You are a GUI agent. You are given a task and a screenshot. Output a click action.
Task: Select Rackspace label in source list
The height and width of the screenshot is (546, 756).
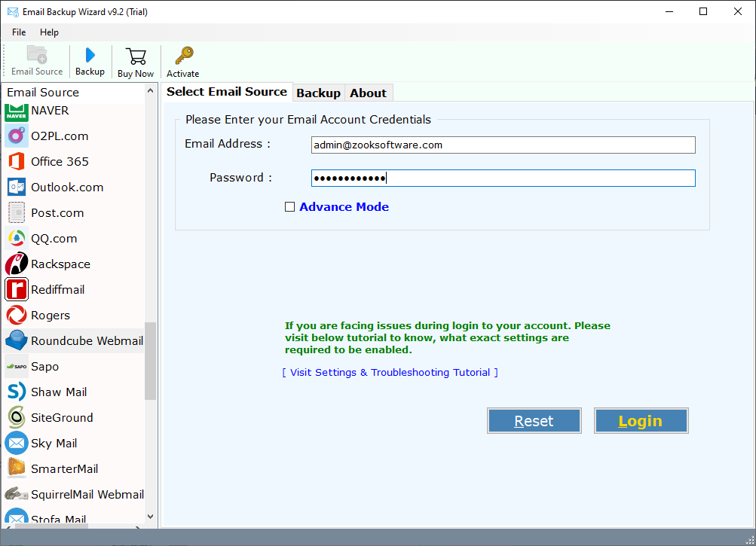pyautogui.click(x=61, y=264)
